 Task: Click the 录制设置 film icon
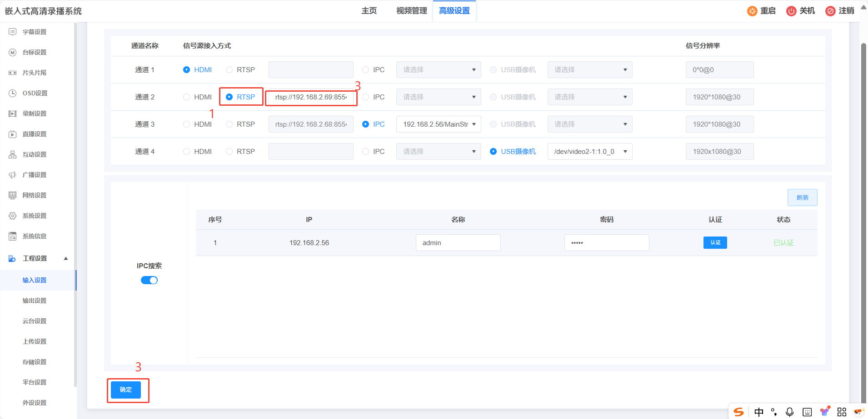[13, 113]
